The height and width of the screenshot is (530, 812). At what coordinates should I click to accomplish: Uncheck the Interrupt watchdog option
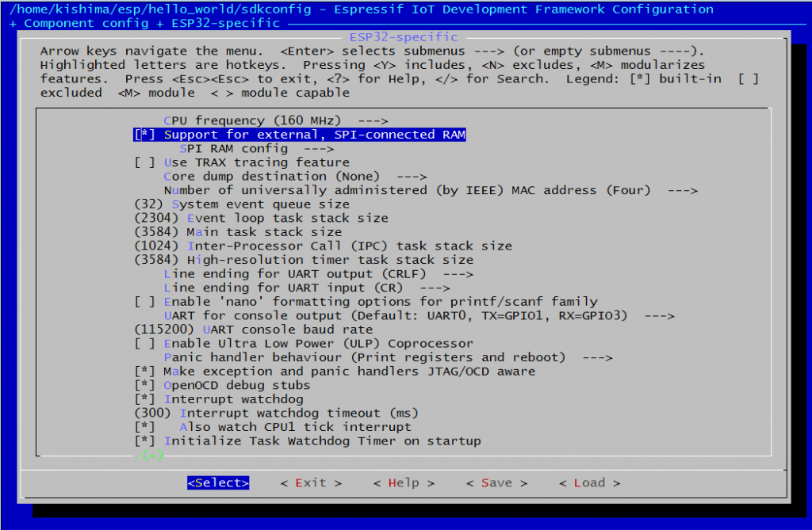[x=145, y=399]
